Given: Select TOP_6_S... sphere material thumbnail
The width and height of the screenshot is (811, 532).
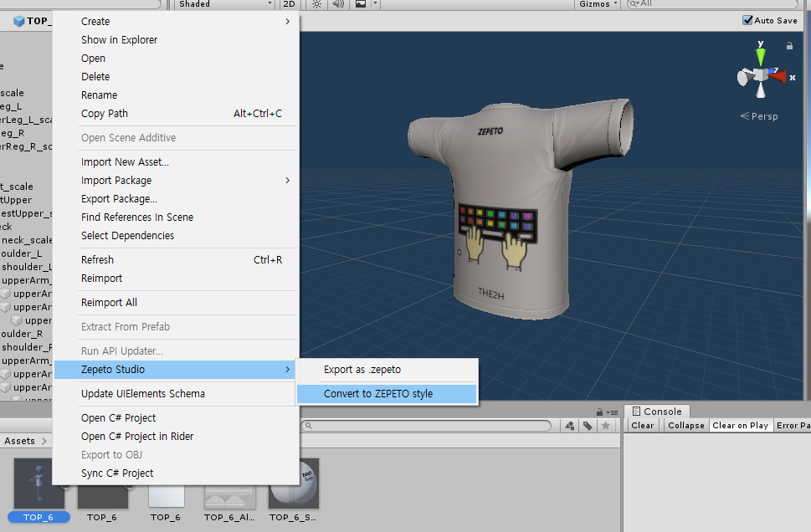Looking at the screenshot, I should tap(293, 483).
